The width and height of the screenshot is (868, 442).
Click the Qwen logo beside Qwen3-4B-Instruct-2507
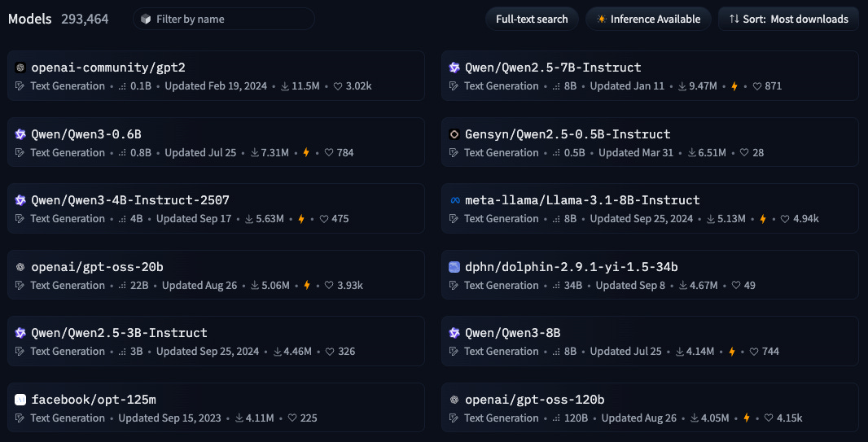(20, 200)
